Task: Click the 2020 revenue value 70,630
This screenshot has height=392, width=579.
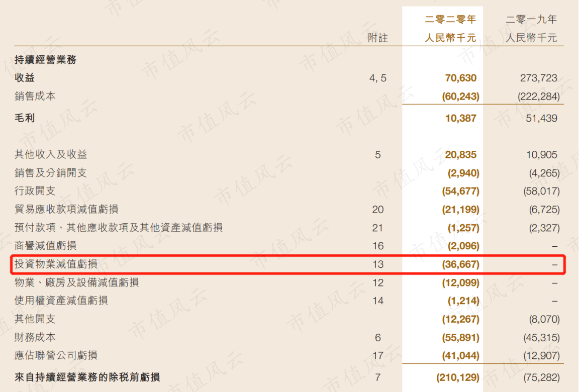Action: (x=460, y=78)
